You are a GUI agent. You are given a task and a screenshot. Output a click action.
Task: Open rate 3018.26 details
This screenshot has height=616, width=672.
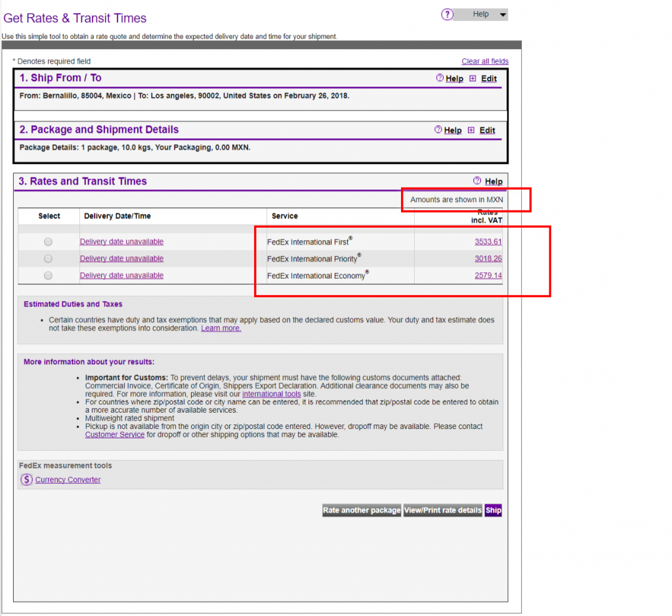pyautogui.click(x=488, y=258)
